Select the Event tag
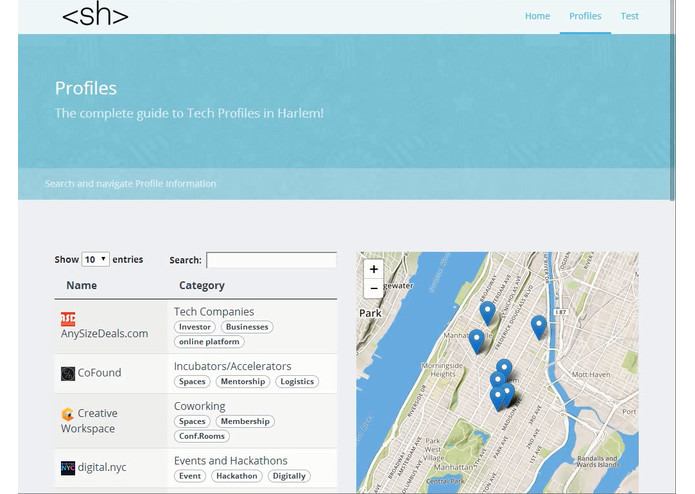Viewport: 695px width, 494px height. point(190,476)
